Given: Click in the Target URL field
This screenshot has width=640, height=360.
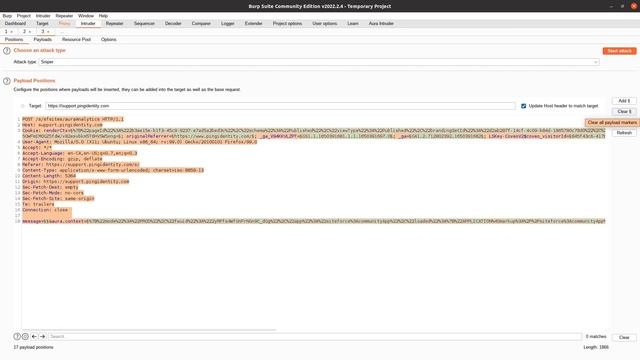Looking at the screenshot, I should (x=280, y=106).
